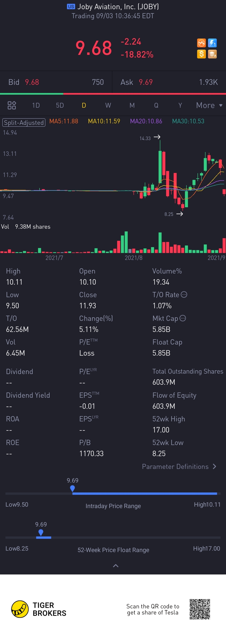Toggle the Split-Adjusted chart option
The height and width of the screenshot is (644, 226).
[24, 123]
